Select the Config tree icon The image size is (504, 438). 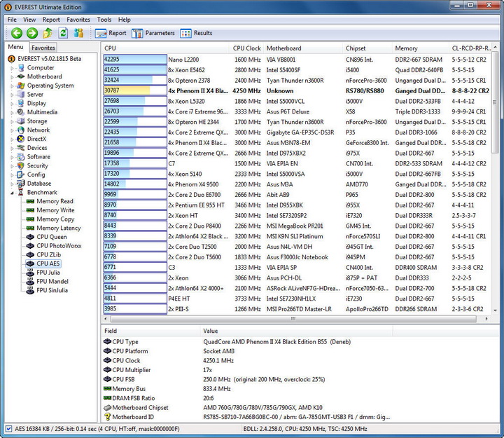21,174
